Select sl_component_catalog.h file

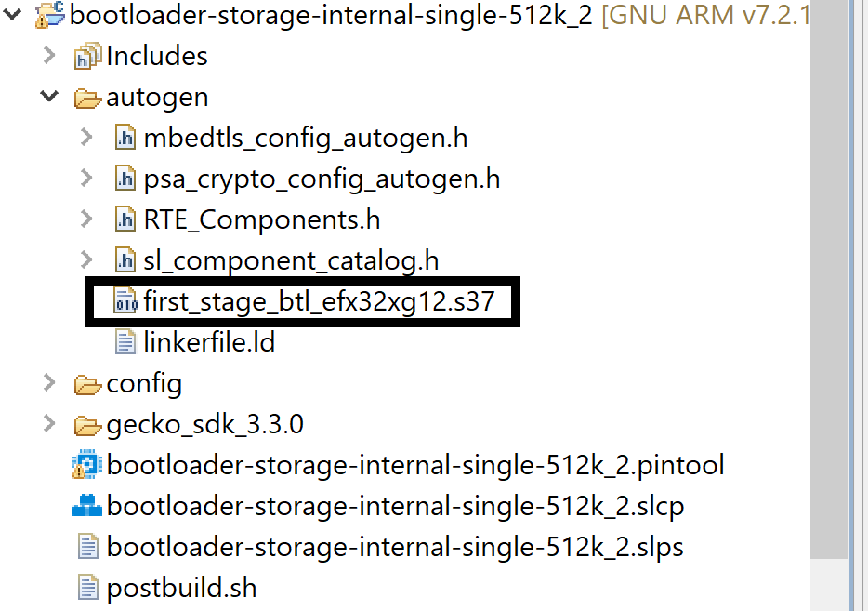291,260
